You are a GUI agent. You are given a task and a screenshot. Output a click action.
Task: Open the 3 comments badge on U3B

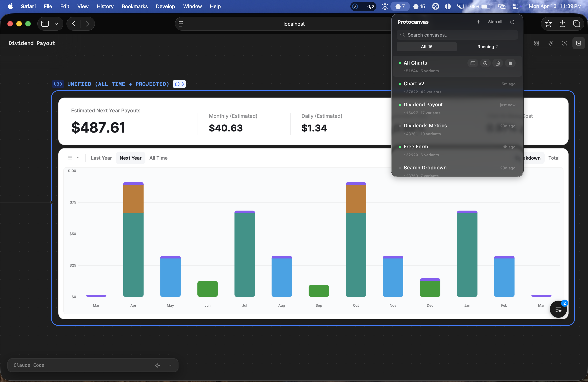coord(179,84)
